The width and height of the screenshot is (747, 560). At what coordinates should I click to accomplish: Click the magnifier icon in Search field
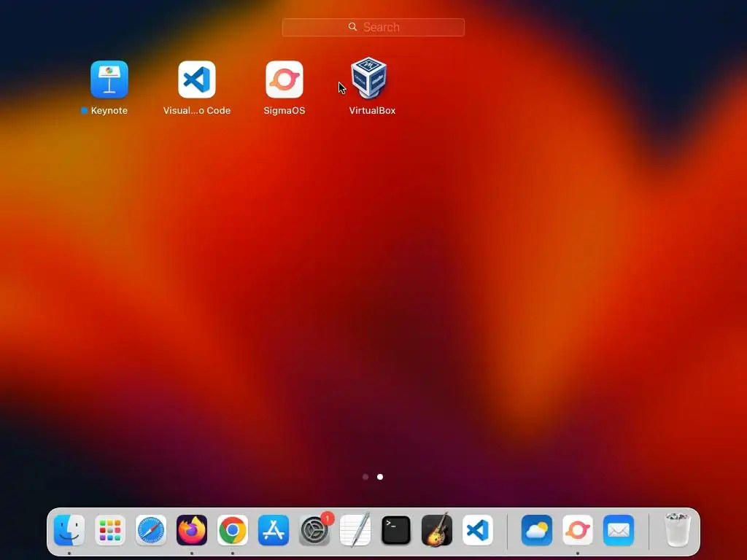352,27
